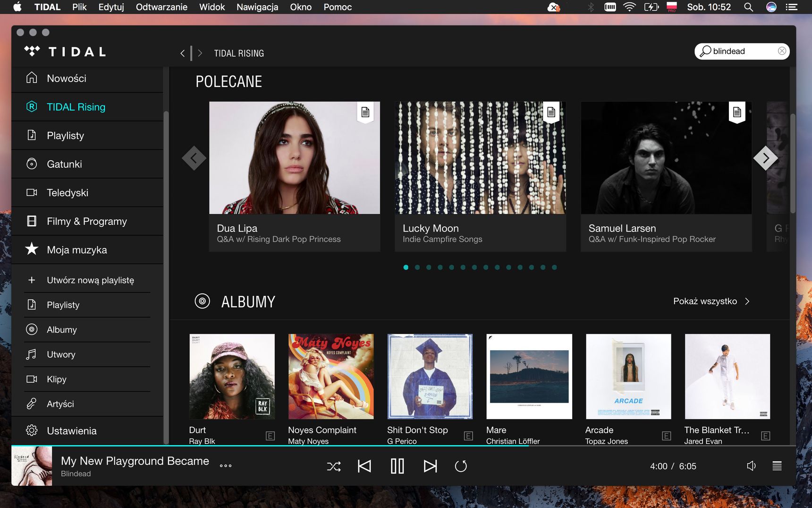Open Nowości home section
Image resolution: width=812 pixels, height=508 pixels.
tap(88, 78)
